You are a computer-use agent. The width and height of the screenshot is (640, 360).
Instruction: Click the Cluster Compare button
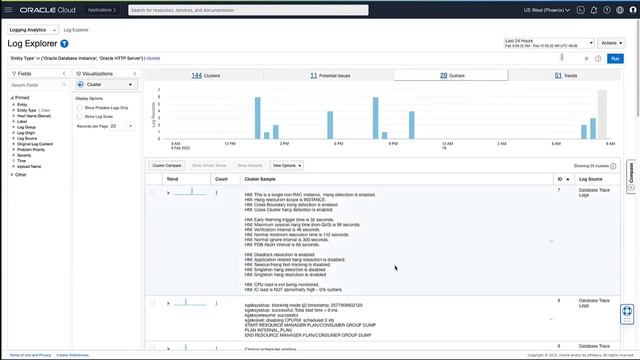[167, 166]
